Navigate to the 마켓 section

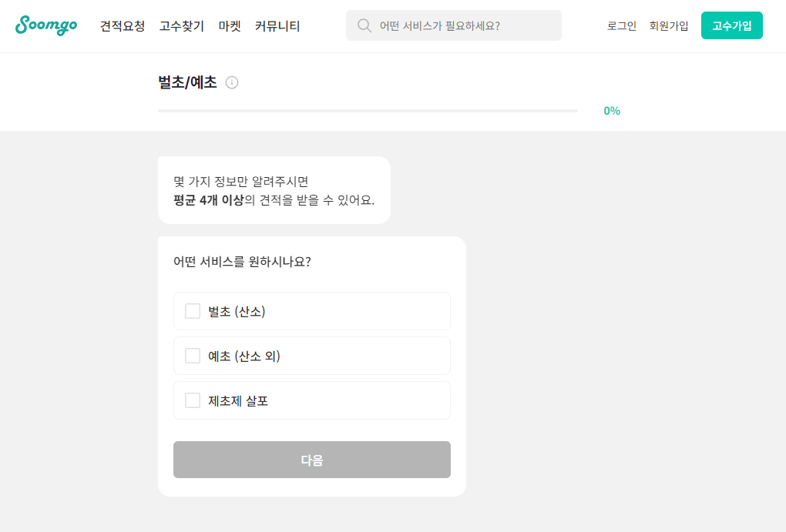point(229,25)
